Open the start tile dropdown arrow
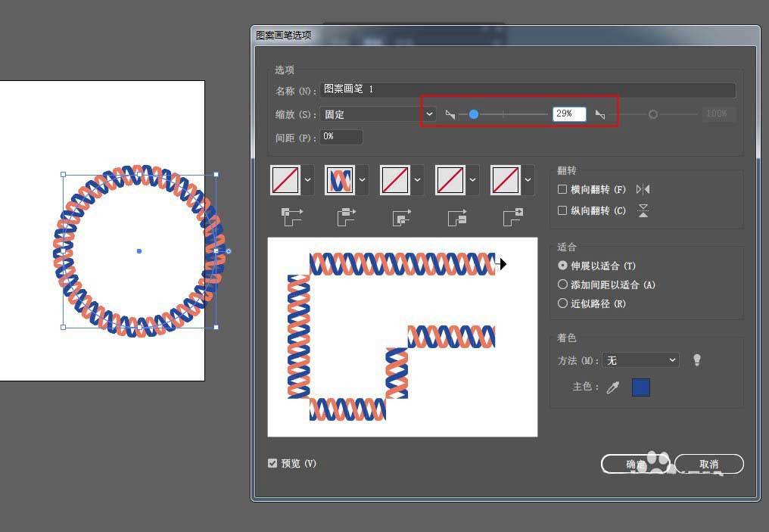The height and width of the screenshot is (532, 769). pyautogui.click(x=472, y=180)
